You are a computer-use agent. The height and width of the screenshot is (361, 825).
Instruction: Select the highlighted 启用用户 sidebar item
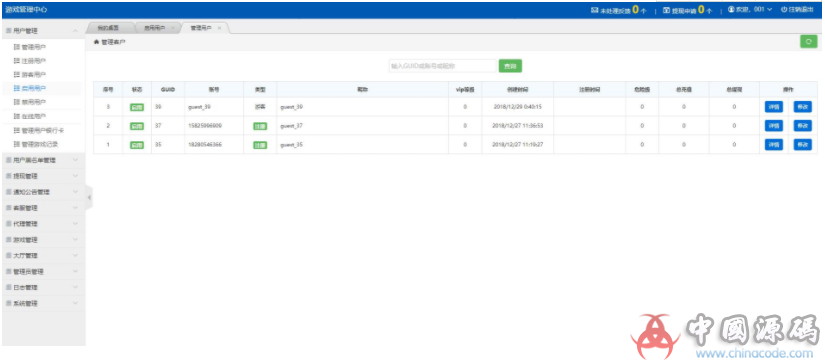[34, 88]
